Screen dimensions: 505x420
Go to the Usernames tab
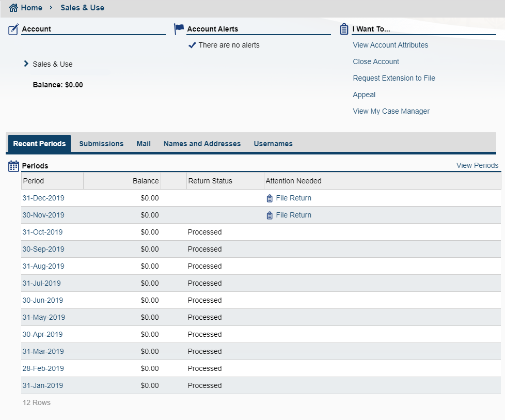point(273,144)
